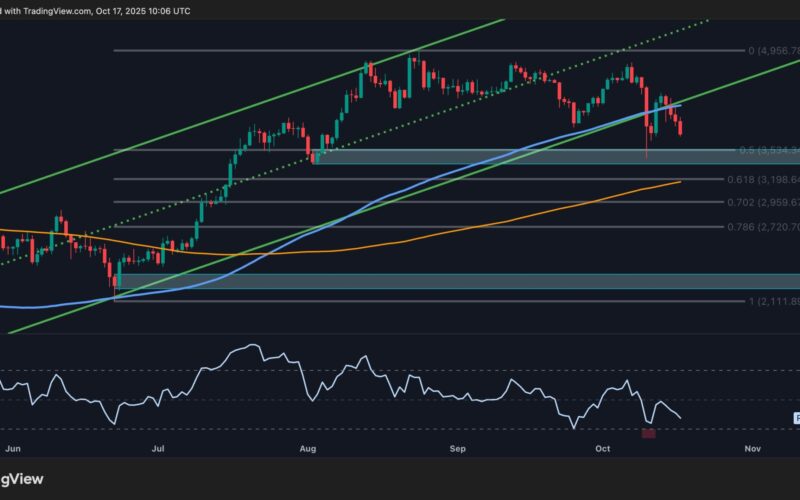Click the indicator tag at the RSI pane's right edge
Viewport: 800px width, 500px height.
[796, 417]
